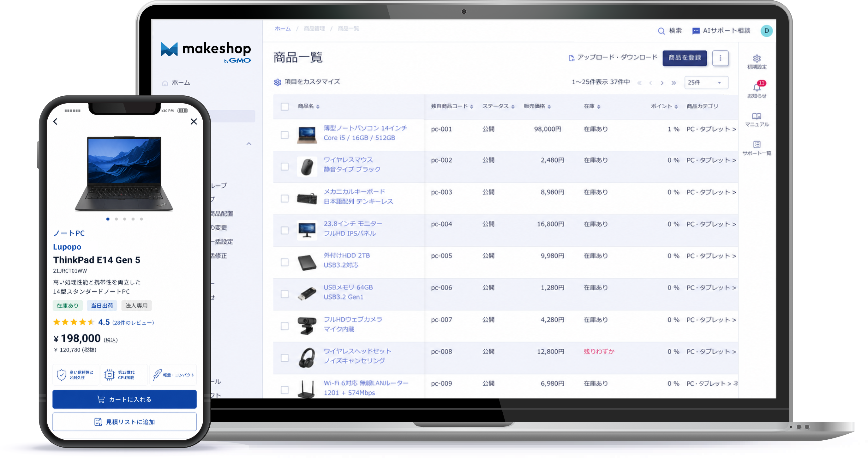Click the 23.8インチ モニター product thumbnail
Screen dimensions: 868x458
coord(307,230)
